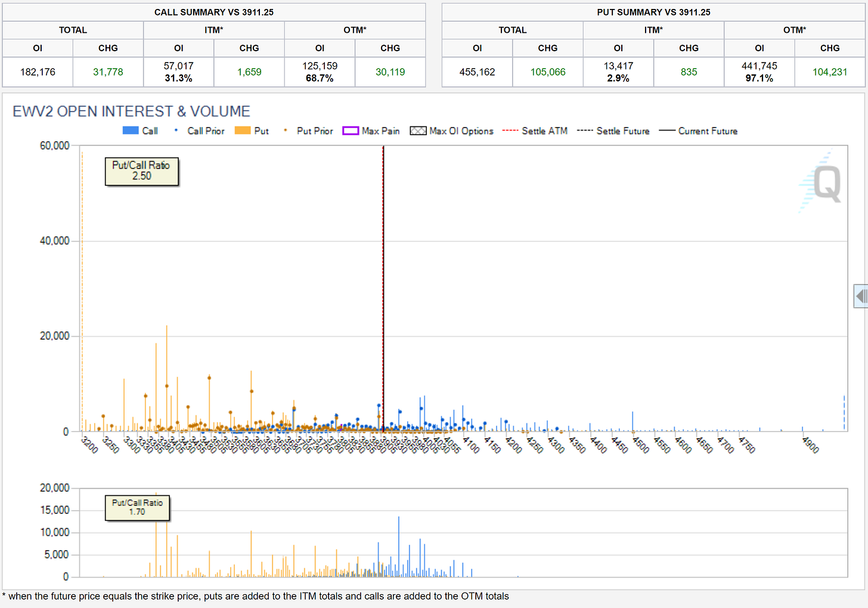Click the PUT SUMMARY VS 3911.25 header

653,13
